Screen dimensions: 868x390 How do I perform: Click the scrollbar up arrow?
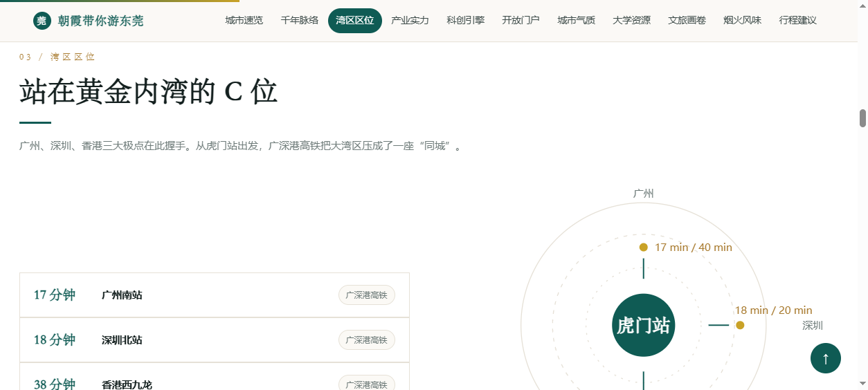click(863, 6)
